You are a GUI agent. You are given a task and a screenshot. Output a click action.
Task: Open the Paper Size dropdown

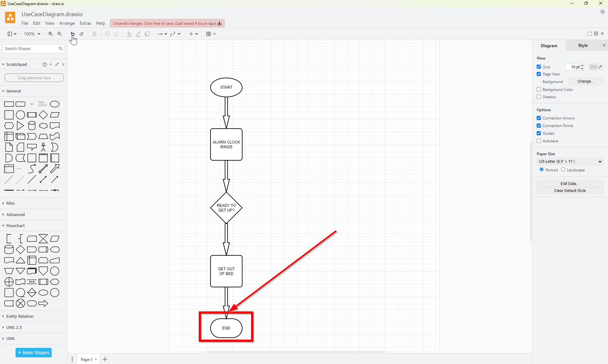569,162
